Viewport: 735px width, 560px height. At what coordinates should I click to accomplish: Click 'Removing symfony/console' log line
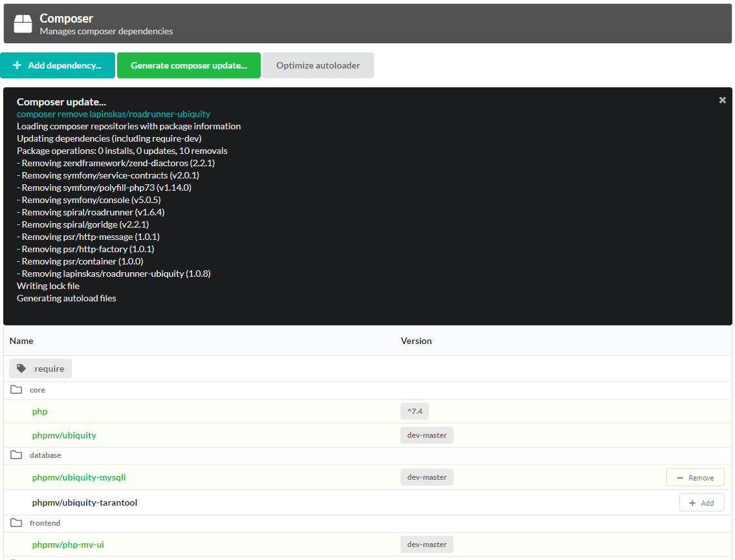coord(89,200)
